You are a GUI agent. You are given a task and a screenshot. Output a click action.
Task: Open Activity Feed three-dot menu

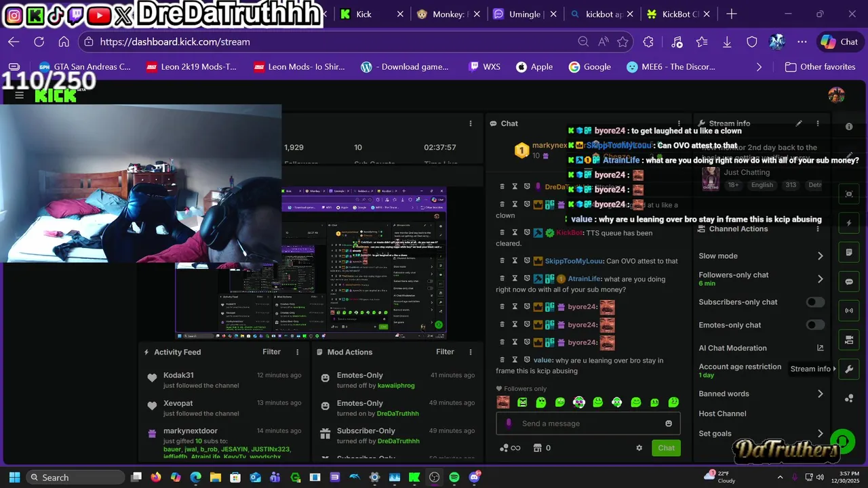click(297, 352)
